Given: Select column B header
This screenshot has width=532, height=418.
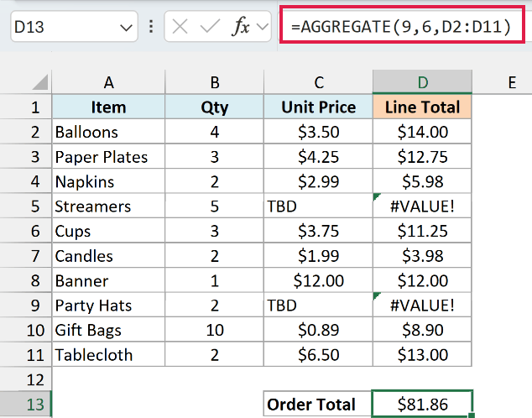Looking at the screenshot, I should [x=215, y=82].
